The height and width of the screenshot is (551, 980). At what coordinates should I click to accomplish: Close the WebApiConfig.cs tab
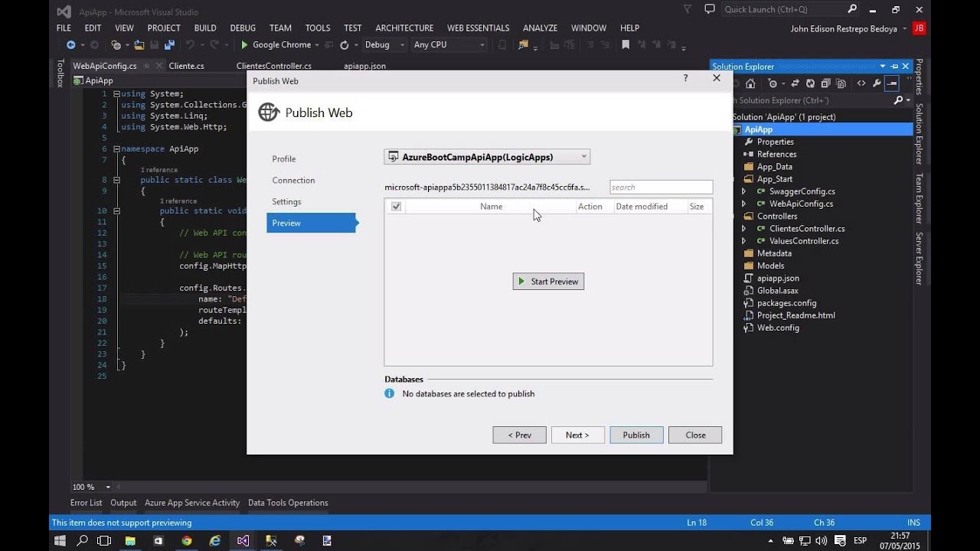[x=158, y=66]
